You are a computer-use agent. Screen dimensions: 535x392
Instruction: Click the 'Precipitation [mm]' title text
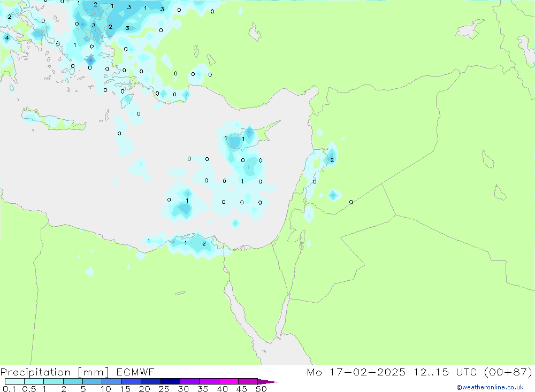coord(55,372)
